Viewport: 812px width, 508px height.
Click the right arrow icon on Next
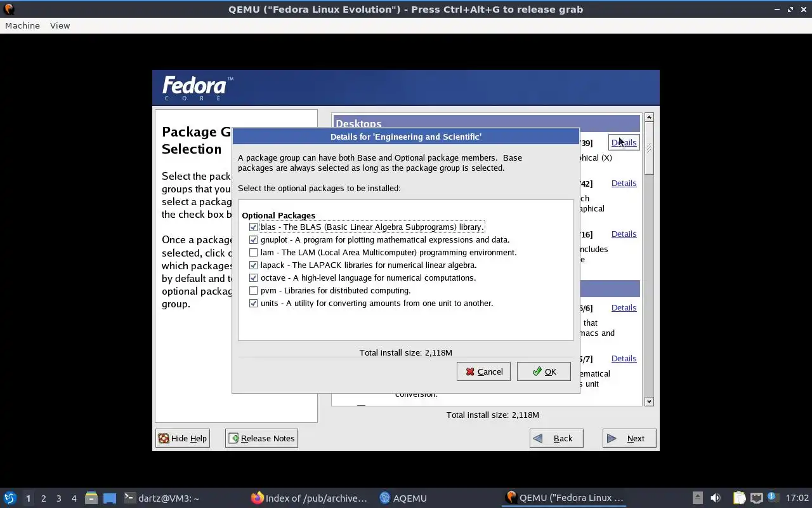612,438
